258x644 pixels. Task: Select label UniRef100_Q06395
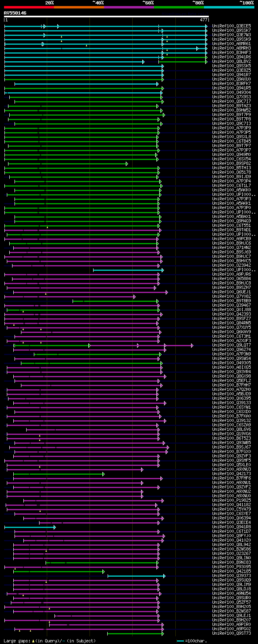[231, 398]
